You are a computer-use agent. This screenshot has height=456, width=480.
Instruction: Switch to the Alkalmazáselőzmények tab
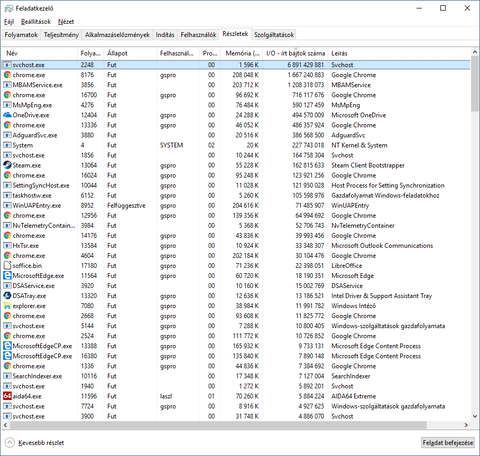coord(117,35)
